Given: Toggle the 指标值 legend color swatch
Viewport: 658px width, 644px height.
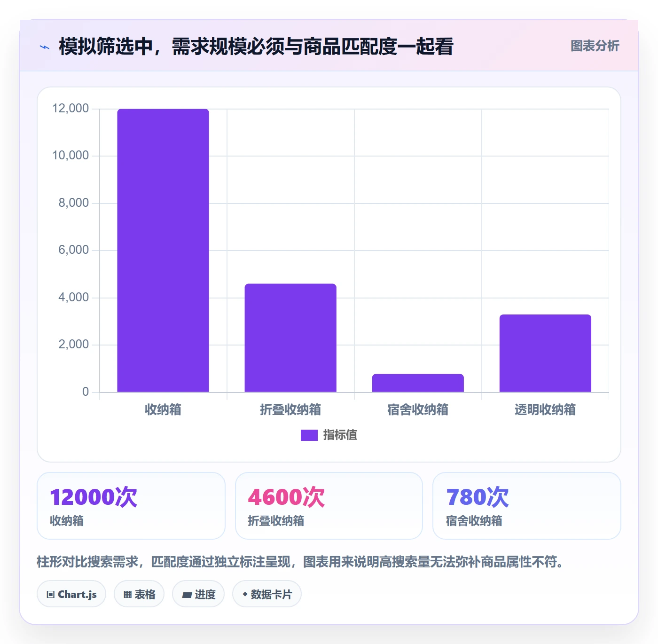Looking at the screenshot, I should (x=309, y=435).
